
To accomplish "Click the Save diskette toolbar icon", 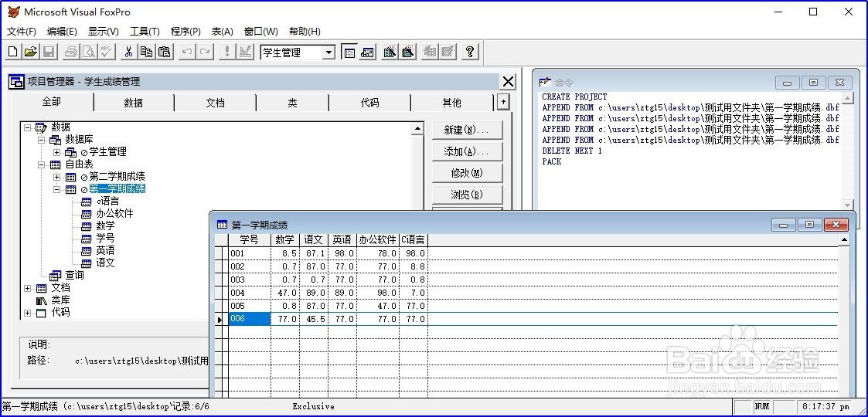I will (x=48, y=52).
